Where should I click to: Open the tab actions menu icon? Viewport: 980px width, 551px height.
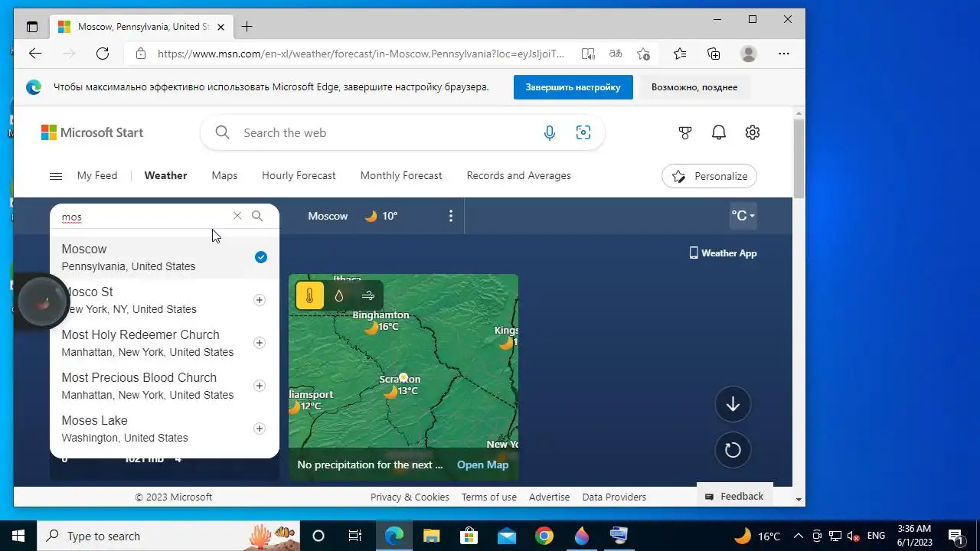coord(32,27)
